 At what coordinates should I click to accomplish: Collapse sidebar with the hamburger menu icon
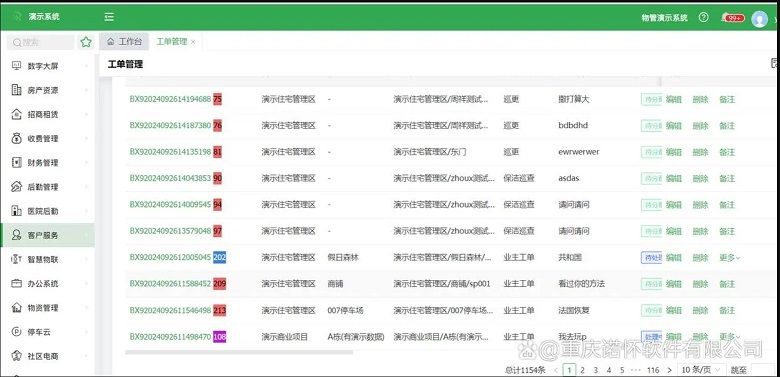(x=109, y=17)
